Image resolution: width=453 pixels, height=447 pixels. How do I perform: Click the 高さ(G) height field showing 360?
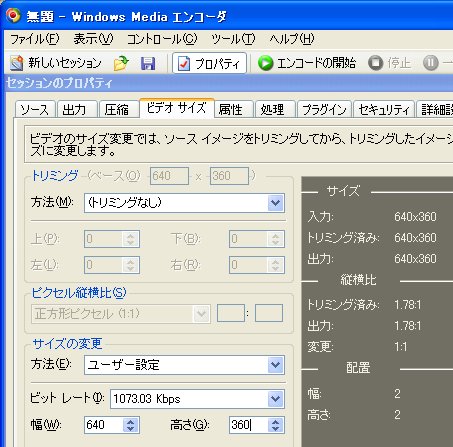click(x=248, y=425)
